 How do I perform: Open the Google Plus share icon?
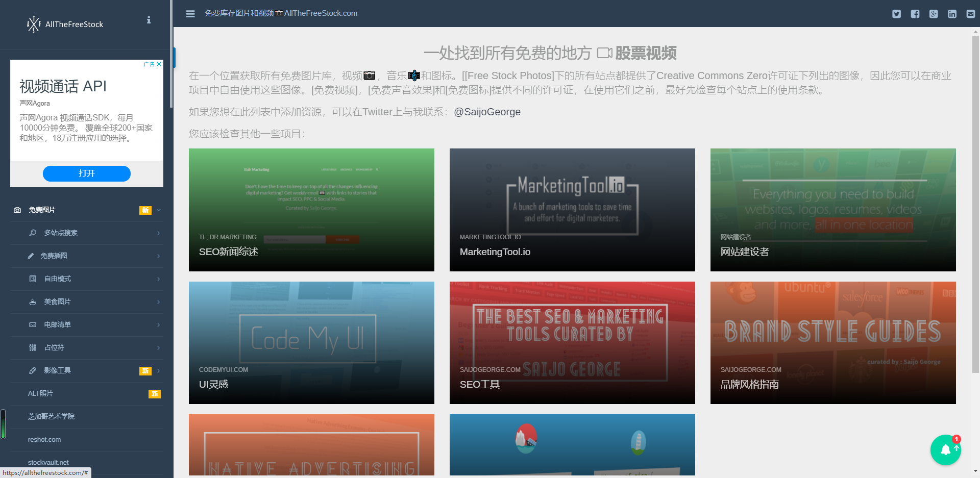pyautogui.click(x=934, y=14)
